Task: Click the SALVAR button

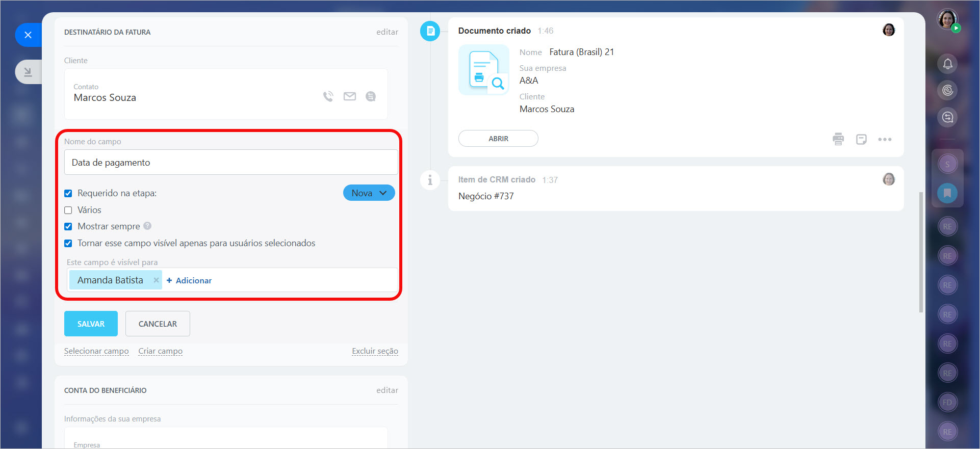Action: pyautogui.click(x=91, y=324)
